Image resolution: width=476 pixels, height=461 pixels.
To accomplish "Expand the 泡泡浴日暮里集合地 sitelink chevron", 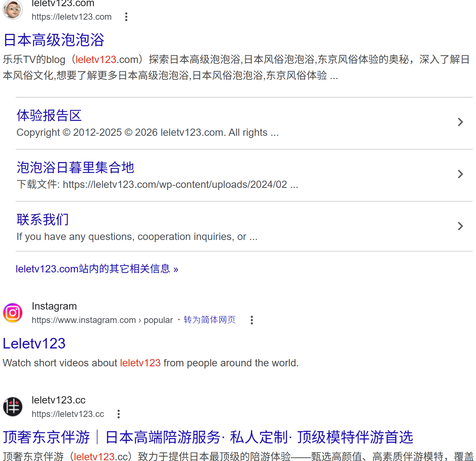I will tap(460, 174).
